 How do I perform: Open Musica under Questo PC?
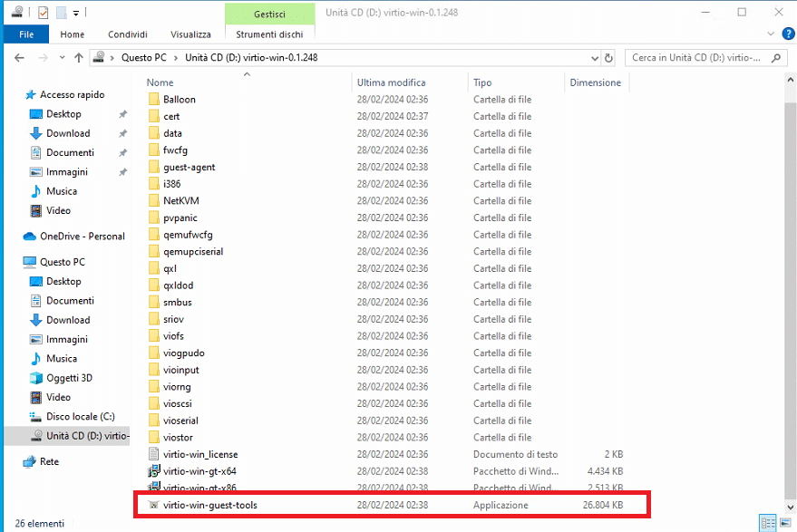pyautogui.click(x=53, y=359)
